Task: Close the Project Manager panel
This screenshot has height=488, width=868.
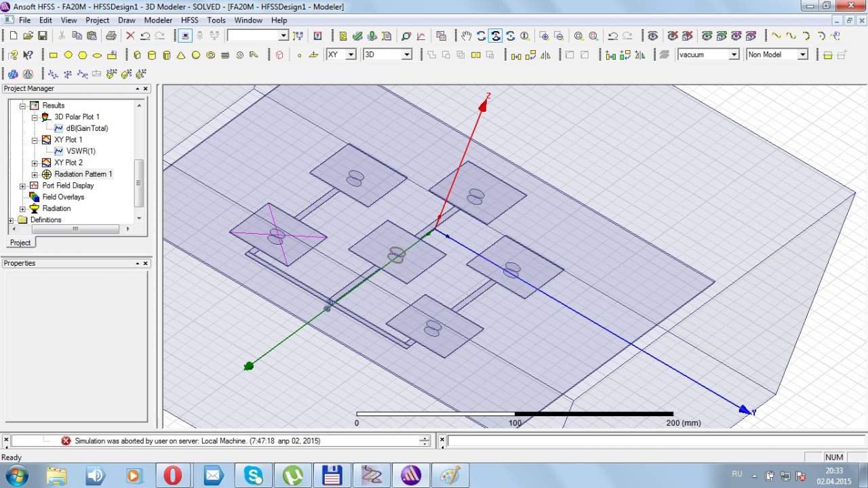Action: click(145, 89)
